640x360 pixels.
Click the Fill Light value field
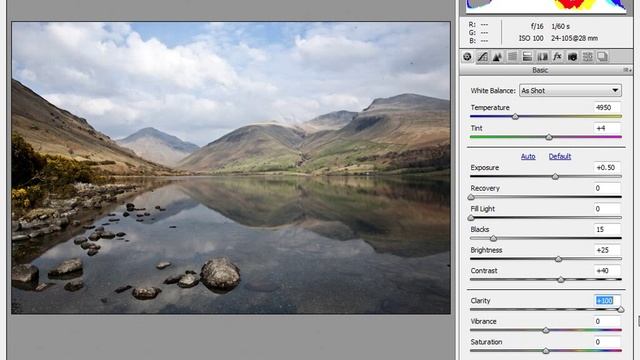coord(607,209)
